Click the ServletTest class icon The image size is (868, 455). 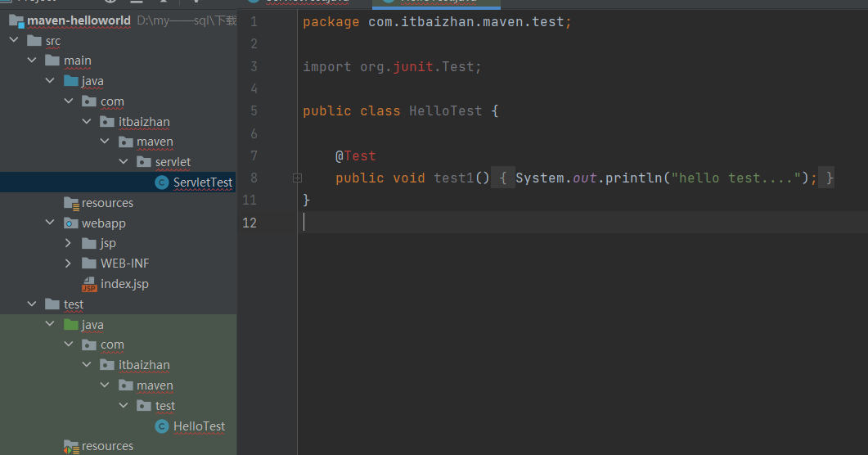point(162,182)
